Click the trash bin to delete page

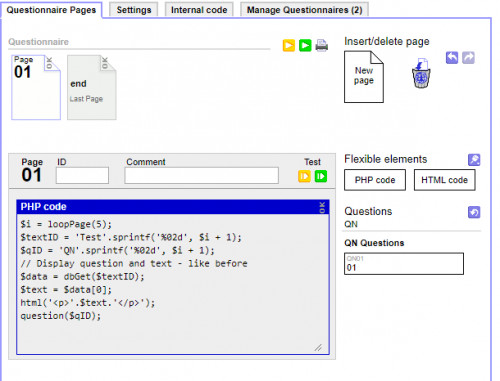coord(421,73)
